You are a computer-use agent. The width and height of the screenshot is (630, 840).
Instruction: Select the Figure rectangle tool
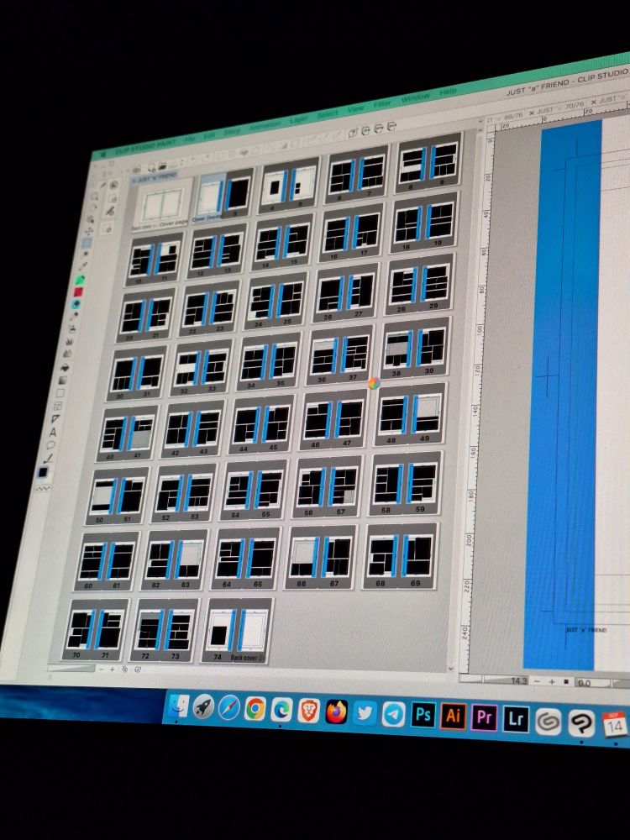[x=60, y=393]
